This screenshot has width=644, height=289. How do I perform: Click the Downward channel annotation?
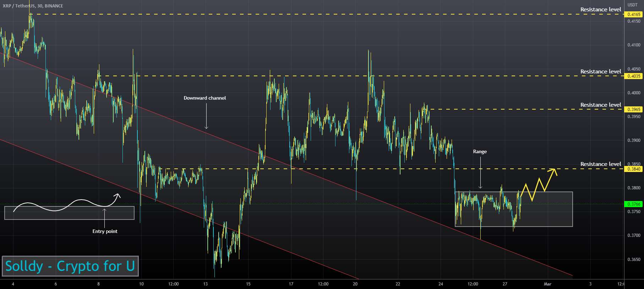point(204,98)
